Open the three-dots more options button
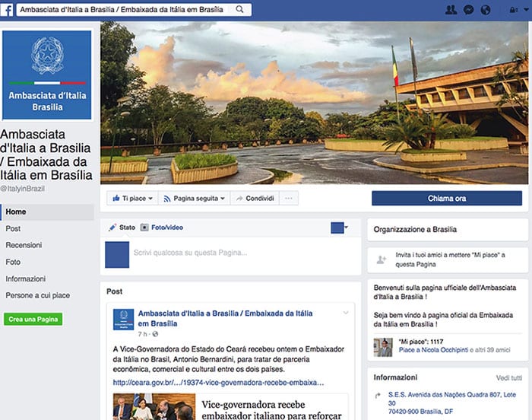532x420 pixels. click(289, 198)
